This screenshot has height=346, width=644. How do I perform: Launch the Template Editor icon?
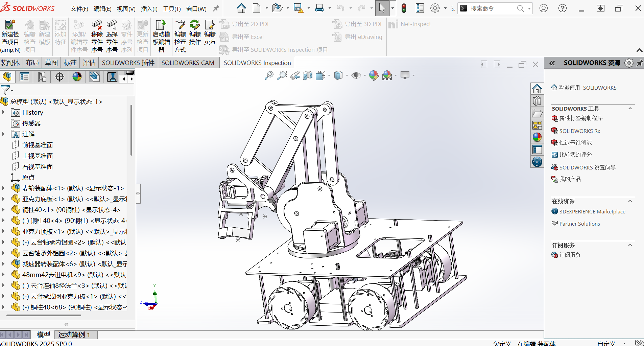(161, 25)
